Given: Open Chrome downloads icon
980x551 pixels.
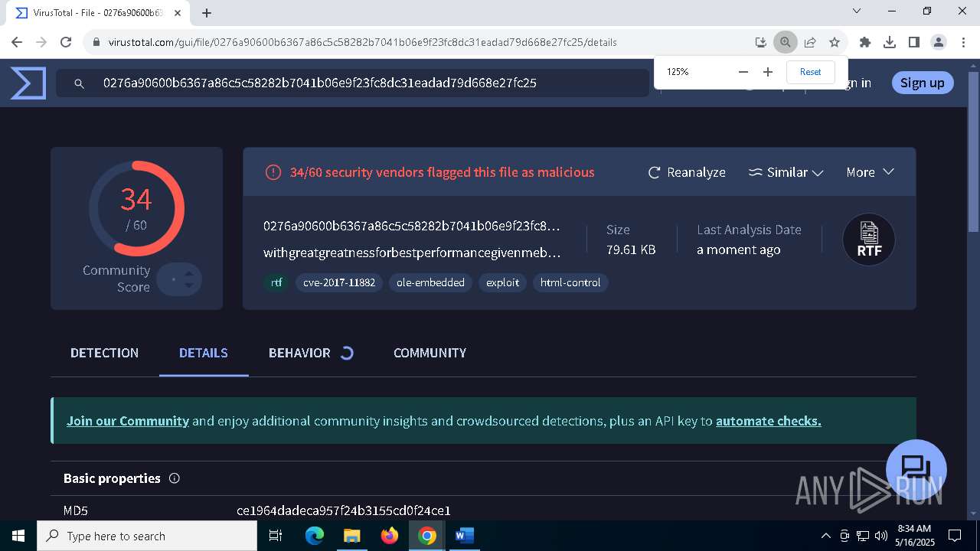Looking at the screenshot, I should (890, 42).
